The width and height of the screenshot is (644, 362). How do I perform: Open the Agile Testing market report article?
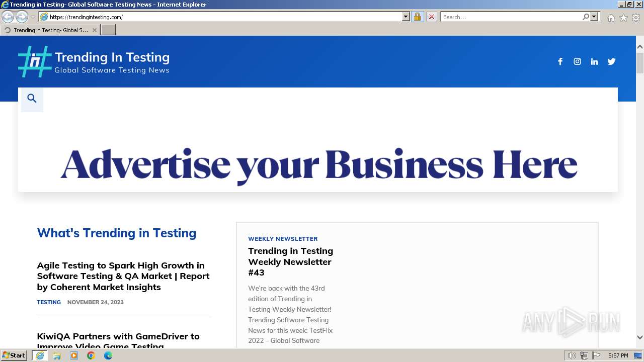pyautogui.click(x=123, y=276)
